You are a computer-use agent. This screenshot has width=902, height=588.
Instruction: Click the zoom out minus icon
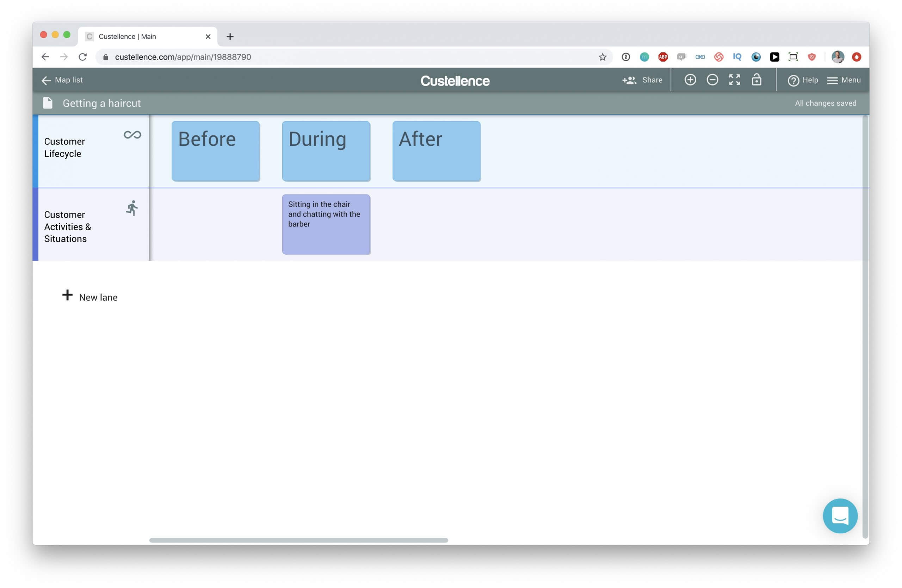712,80
